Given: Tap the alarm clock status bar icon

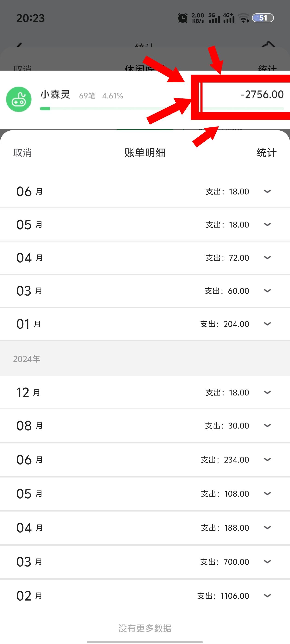Looking at the screenshot, I should point(183,18).
